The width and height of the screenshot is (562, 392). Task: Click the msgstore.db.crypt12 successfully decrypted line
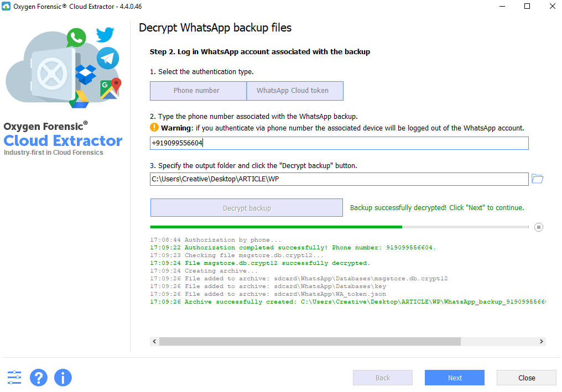pos(260,263)
